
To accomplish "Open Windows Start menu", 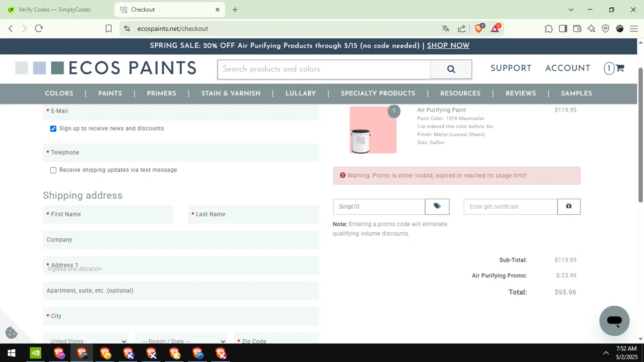I will pyautogui.click(x=12, y=353).
